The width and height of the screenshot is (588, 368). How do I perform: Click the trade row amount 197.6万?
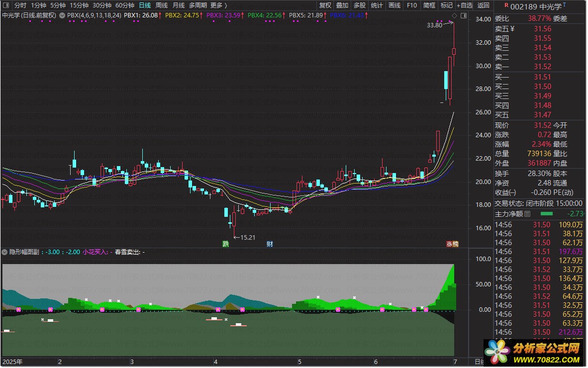click(571, 252)
